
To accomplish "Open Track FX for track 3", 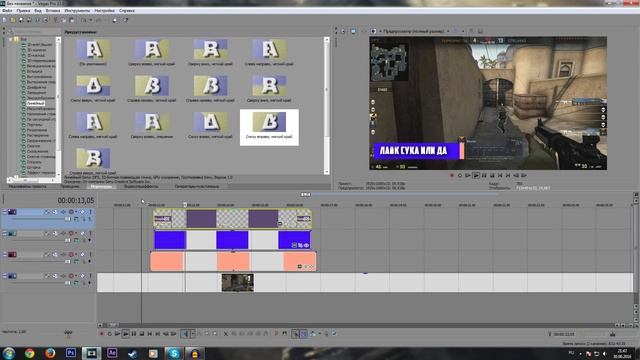I will pos(63,254).
